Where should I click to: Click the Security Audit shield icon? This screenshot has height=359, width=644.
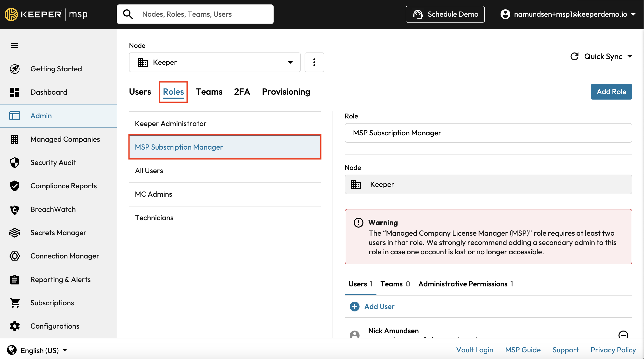pos(14,163)
